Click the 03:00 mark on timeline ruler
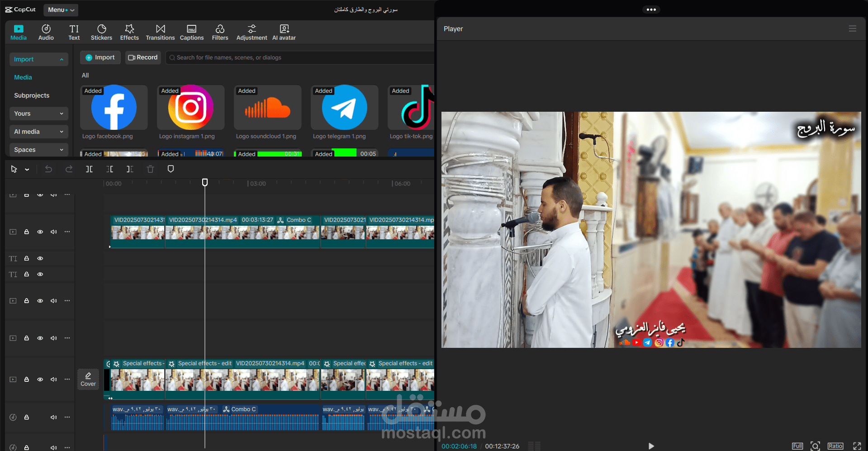The width and height of the screenshot is (868, 451). pos(258,184)
